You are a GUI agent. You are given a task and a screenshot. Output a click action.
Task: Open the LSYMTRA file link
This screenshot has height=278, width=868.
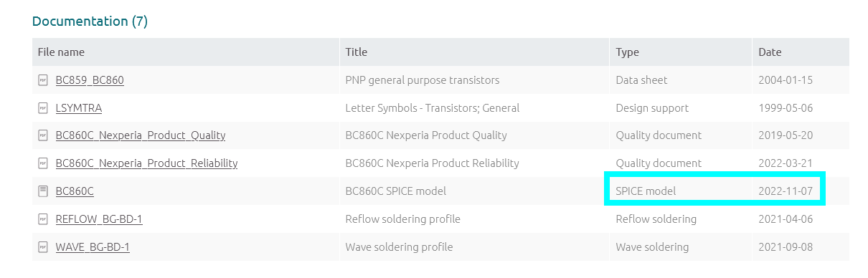79,108
